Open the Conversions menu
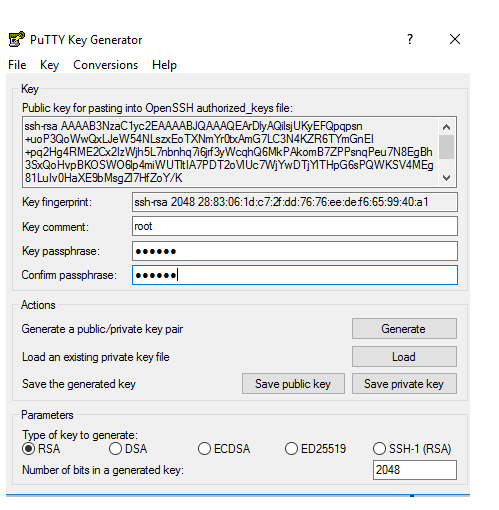The image size is (499, 510). pos(105,65)
